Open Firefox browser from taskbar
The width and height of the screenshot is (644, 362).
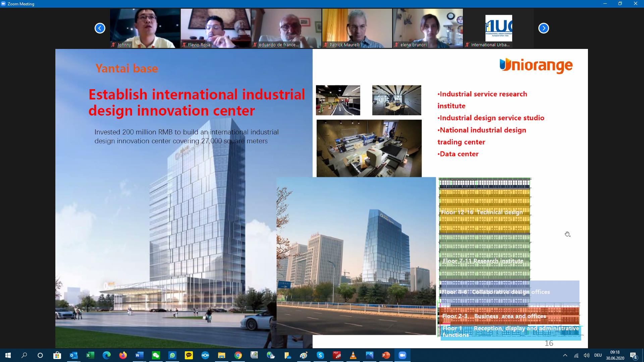pyautogui.click(x=123, y=355)
